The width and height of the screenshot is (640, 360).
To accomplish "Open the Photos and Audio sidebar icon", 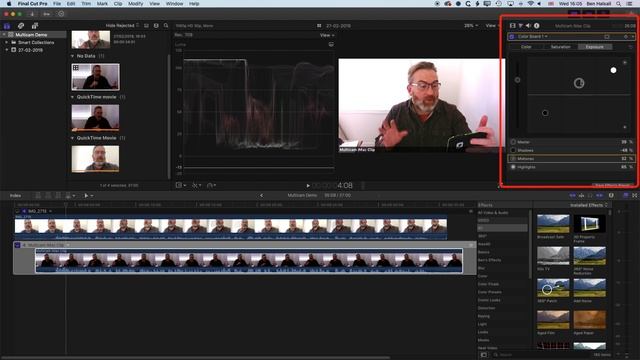I will pyautogui.click(x=20, y=26).
